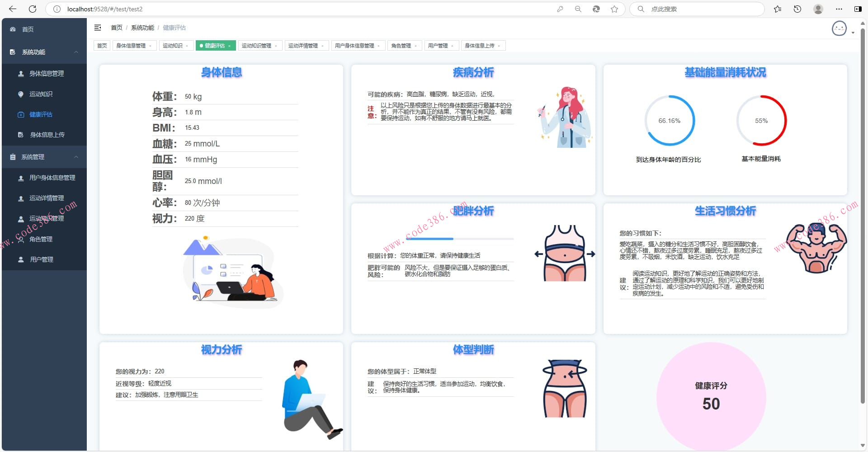Switch to the 身体信息管理 tab
Viewport: 868px width, 452px height.
click(131, 45)
